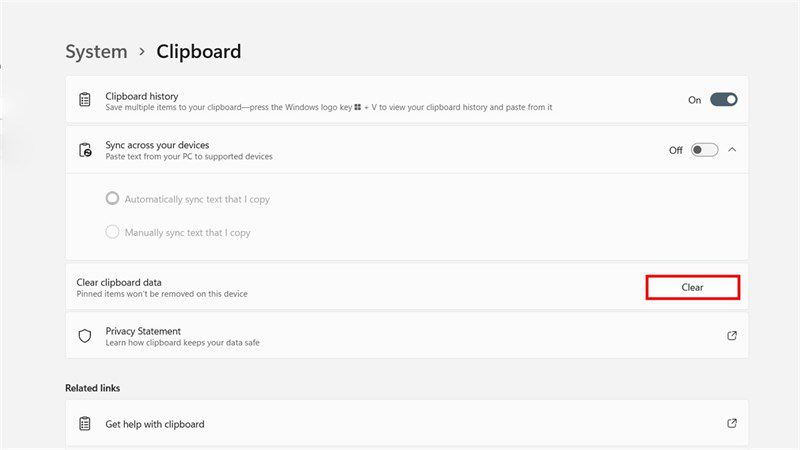Click the Windows logo key icon in description
Viewport: 800px width, 450px height.
pos(358,107)
